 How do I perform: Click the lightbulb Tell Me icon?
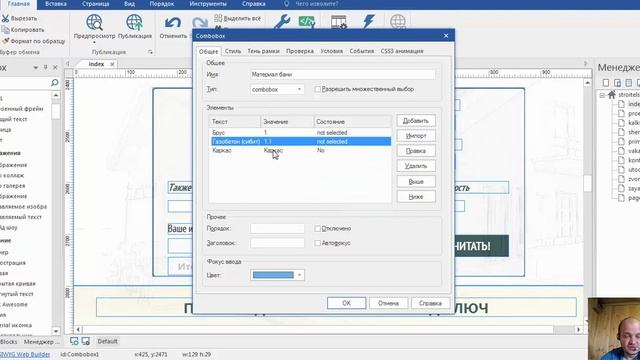click(287, 4)
